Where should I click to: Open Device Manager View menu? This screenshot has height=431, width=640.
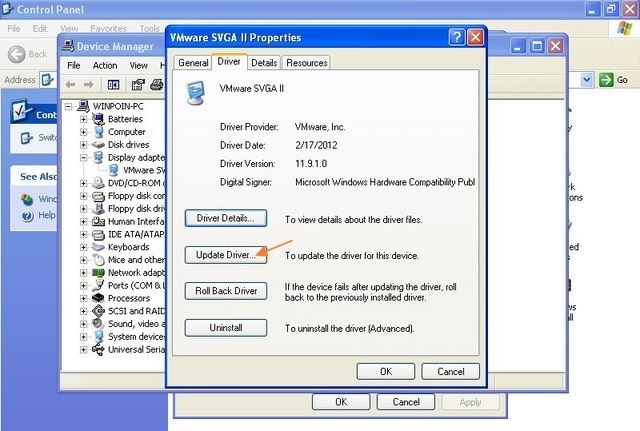pos(138,65)
